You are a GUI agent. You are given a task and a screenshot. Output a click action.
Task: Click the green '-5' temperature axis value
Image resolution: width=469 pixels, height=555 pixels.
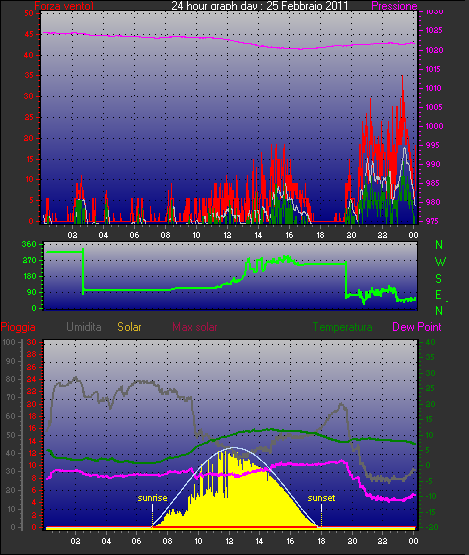[429, 481]
